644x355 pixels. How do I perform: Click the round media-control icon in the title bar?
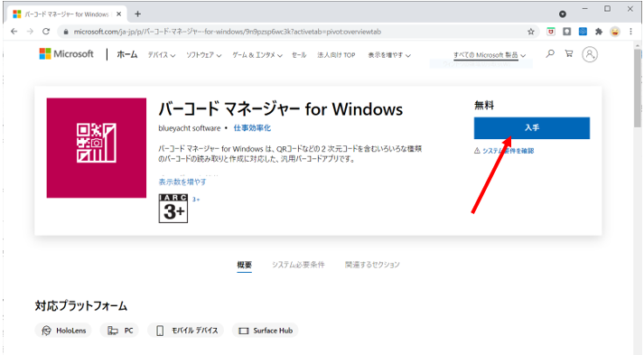pyautogui.click(x=563, y=14)
